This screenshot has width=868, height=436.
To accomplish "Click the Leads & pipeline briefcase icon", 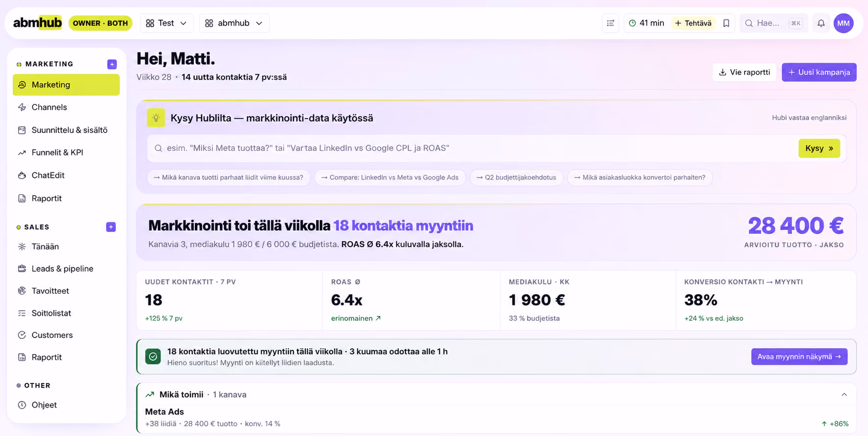I will [x=22, y=269].
